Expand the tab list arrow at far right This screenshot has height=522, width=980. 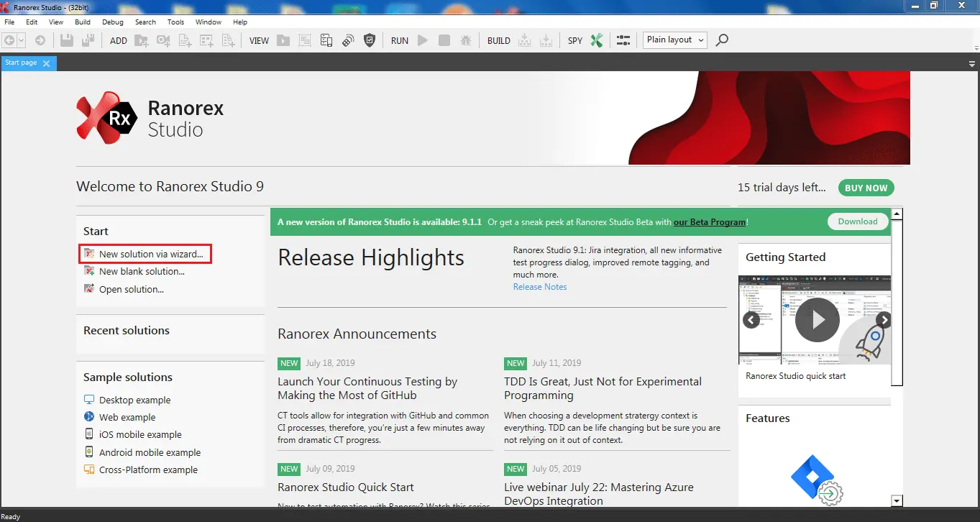coord(971,64)
